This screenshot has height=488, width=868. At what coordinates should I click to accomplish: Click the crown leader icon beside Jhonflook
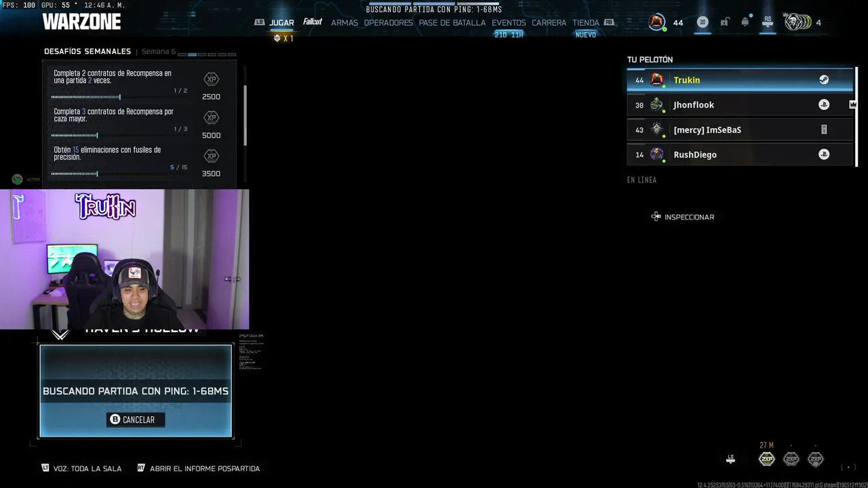pyautogui.click(x=852, y=104)
